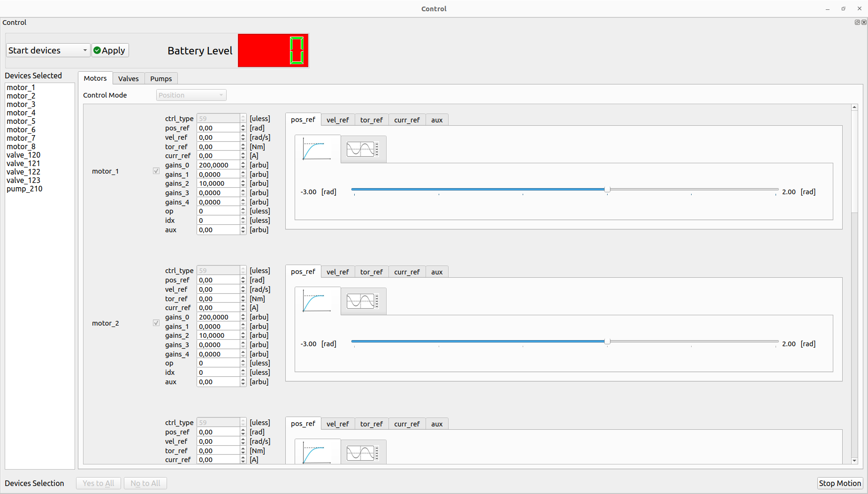Open the Control Mode Position dropdown

point(191,95)
